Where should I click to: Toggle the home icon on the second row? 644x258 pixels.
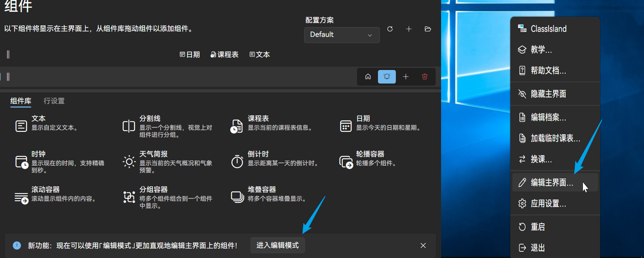[x=368, y=77]
